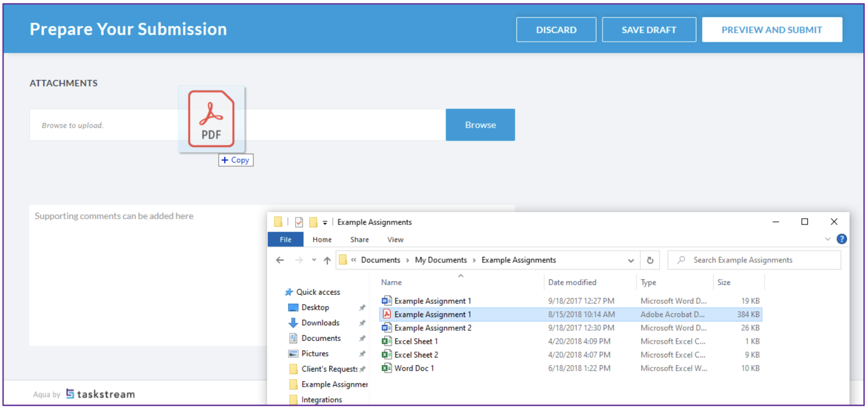This screenshot has height=411, width=868.
Task: Open Preview and Submit
Action: [772, 30]
